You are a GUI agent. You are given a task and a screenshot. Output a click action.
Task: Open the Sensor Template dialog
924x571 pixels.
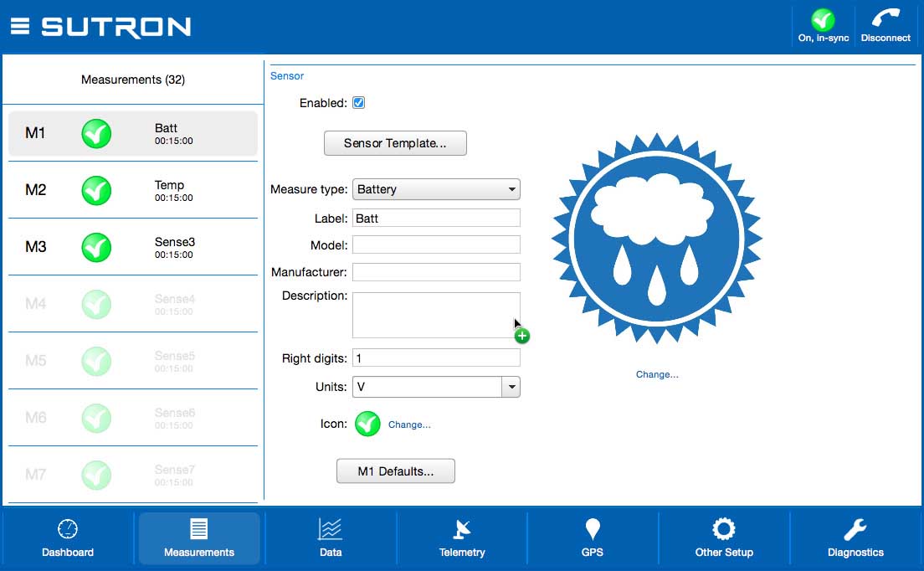[x=395, y=143]
